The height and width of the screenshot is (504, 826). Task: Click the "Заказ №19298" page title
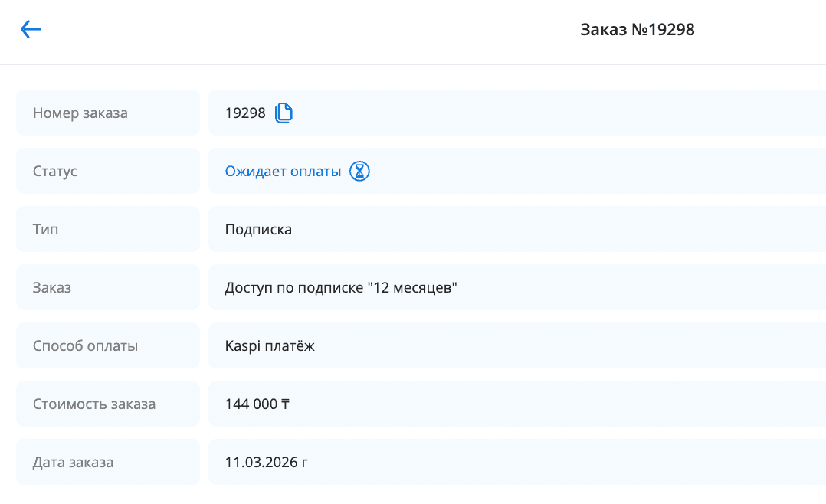637,30
